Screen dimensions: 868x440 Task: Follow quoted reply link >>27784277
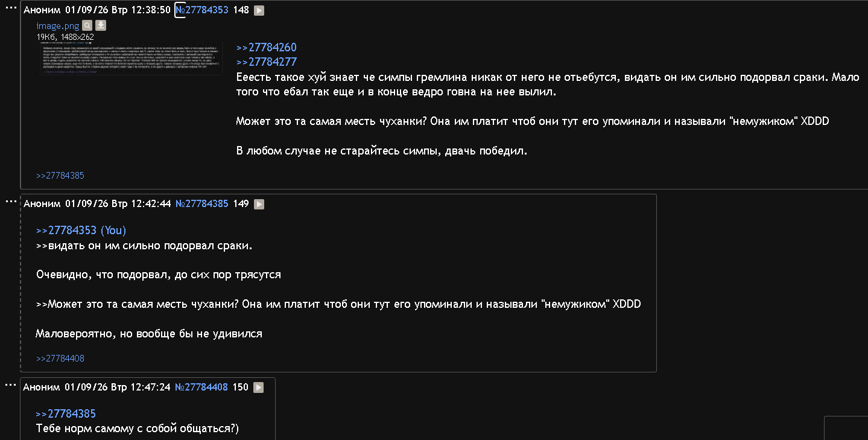click(267, 62)
